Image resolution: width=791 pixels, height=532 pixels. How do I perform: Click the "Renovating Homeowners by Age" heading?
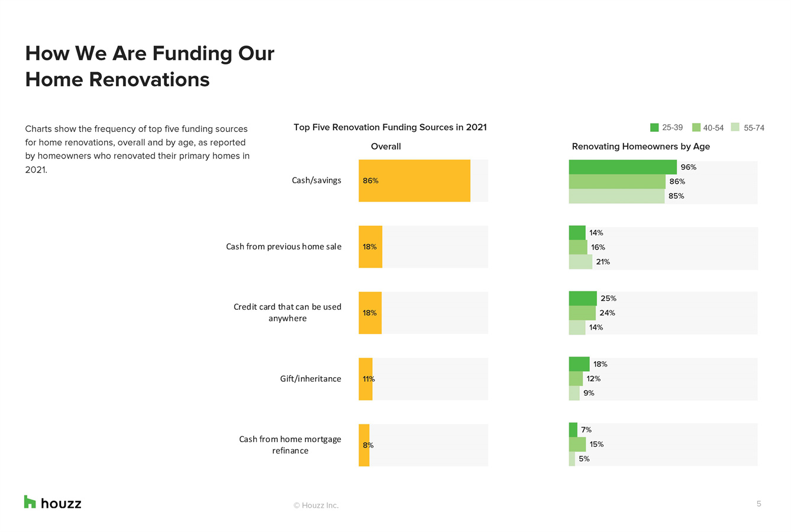[x=641, y=147]
